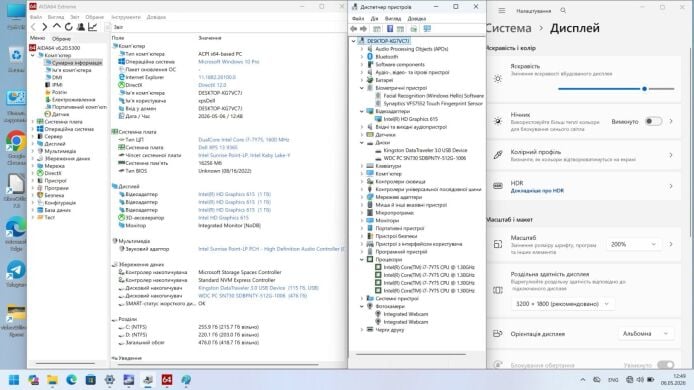Refresh the AIDA64 report
Screen dimensions: 694x390
click(x=69, y=27)
